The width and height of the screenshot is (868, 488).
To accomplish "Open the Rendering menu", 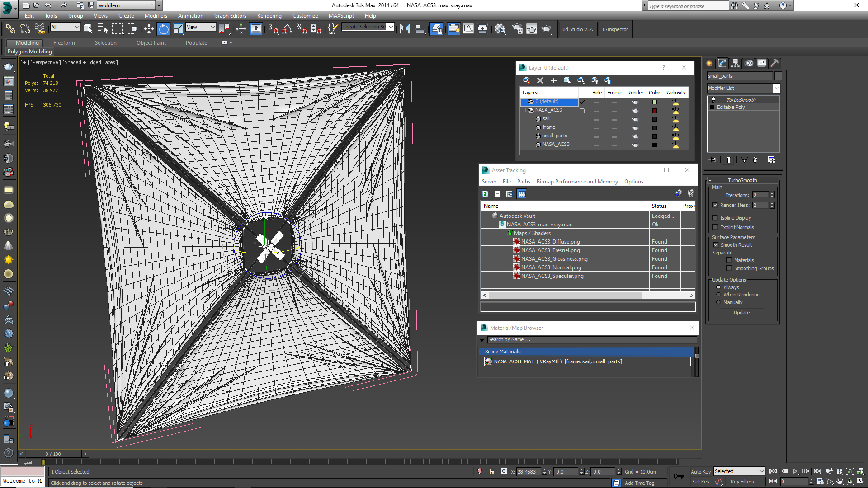I will tap(269, 15).
